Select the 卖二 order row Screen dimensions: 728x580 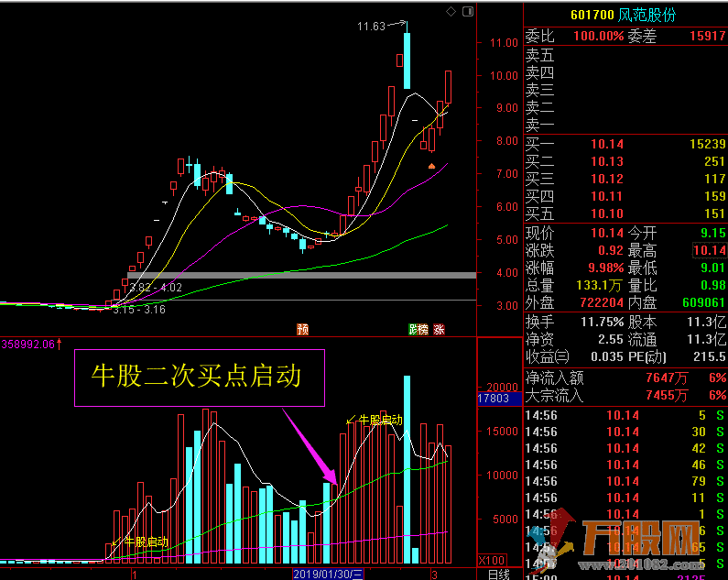[625, 107]
